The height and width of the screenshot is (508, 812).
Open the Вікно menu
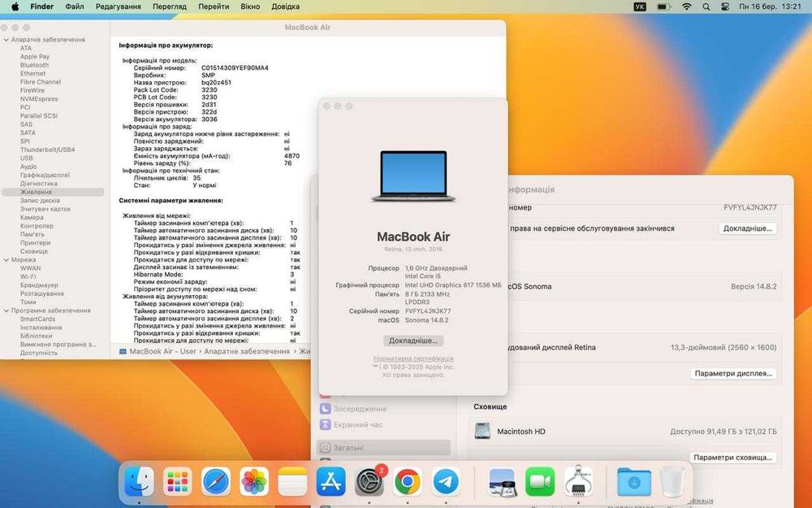point(250,7)
